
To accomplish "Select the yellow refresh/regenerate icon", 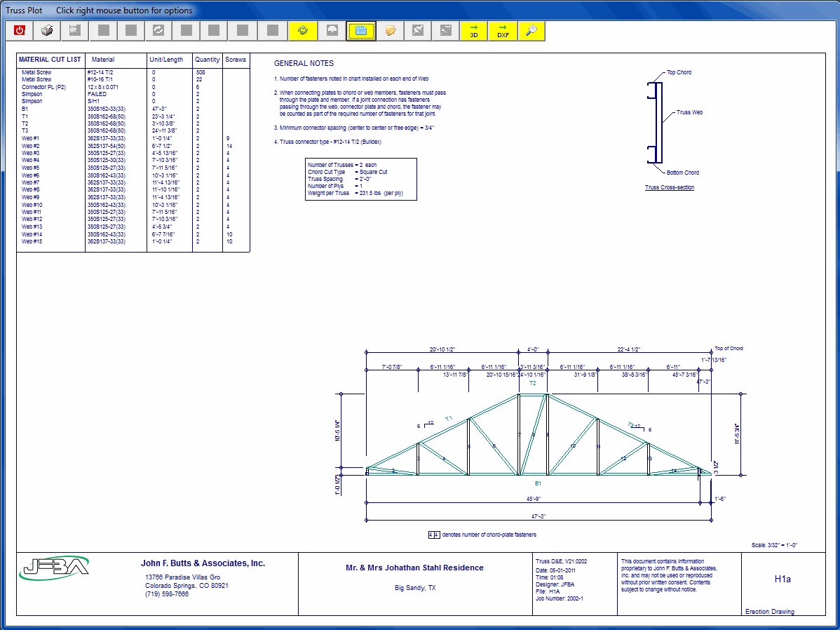I will point(303,30).
